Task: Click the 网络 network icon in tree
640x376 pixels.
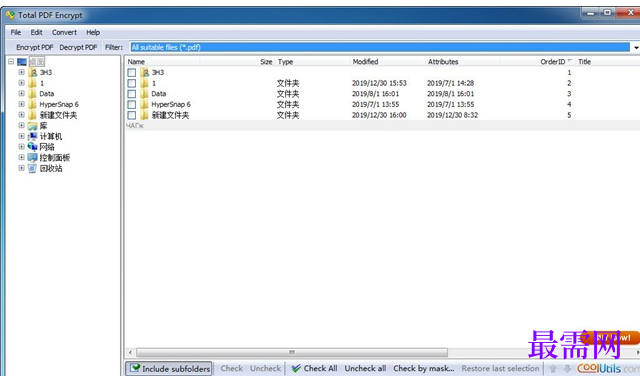Action: (33, 147)
